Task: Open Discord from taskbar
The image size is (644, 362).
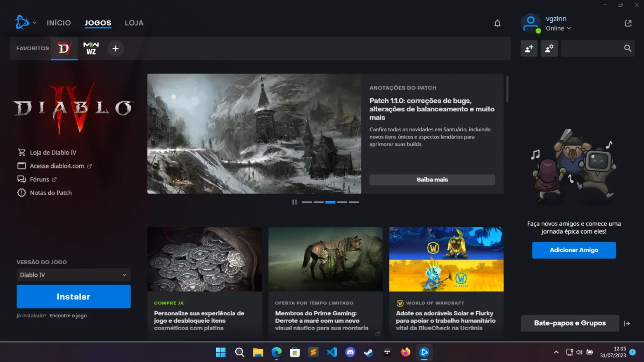Action: pos(350,352)
